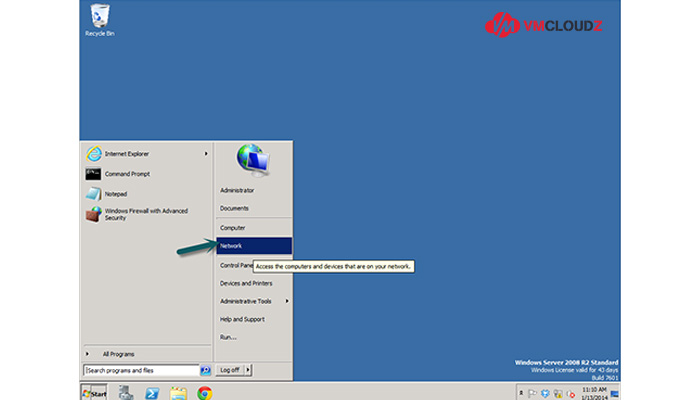Screen dimensions: 700x400
Task: Launch Google Chrome from taskbar
Action: (x=205, y=393)
